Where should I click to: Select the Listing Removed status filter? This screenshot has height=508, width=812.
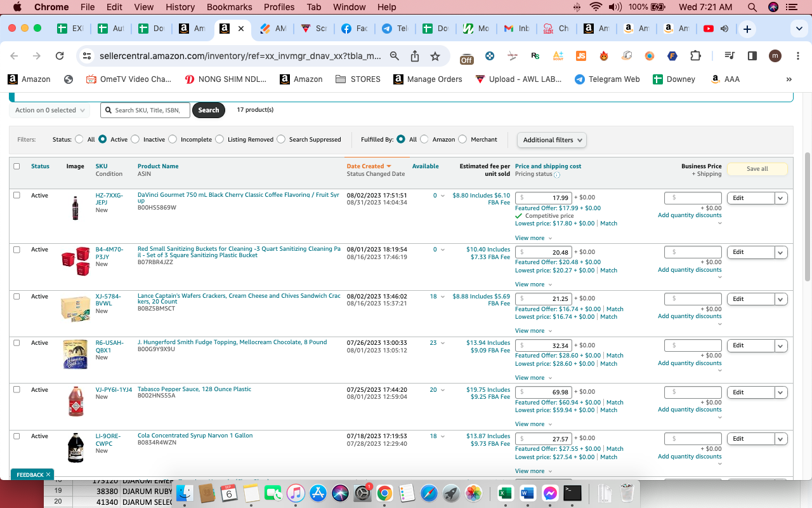point(219,139)
